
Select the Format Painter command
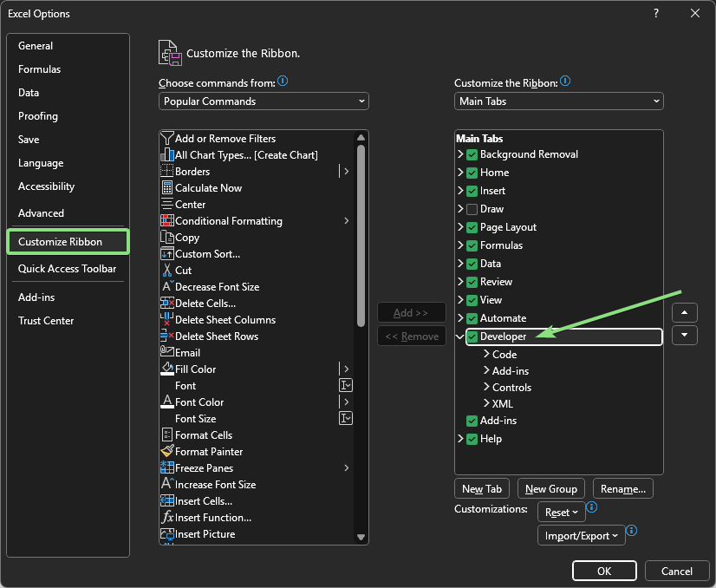(209, 451)
